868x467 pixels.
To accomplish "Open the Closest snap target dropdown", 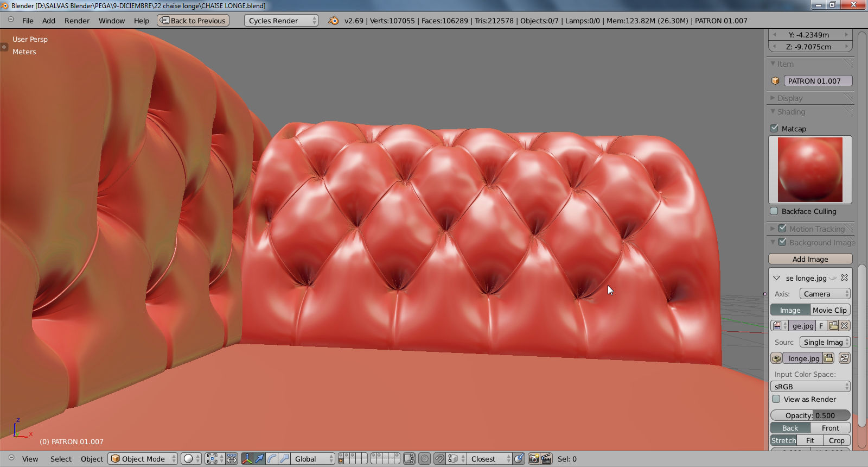I will [490, 459].
